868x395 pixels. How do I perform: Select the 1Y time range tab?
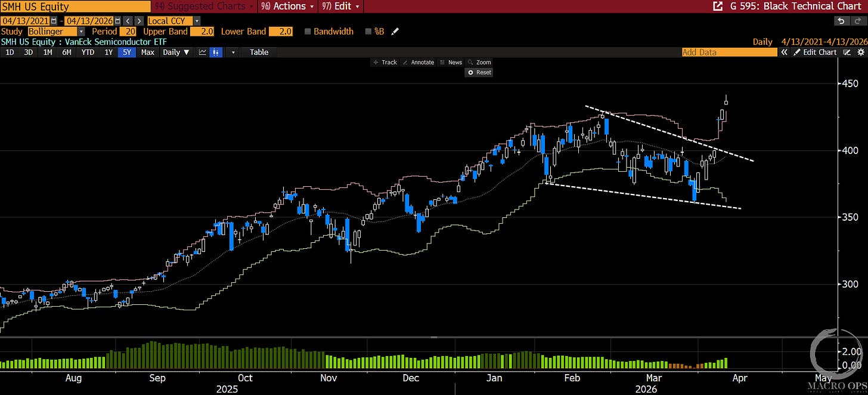pos(108,53)
